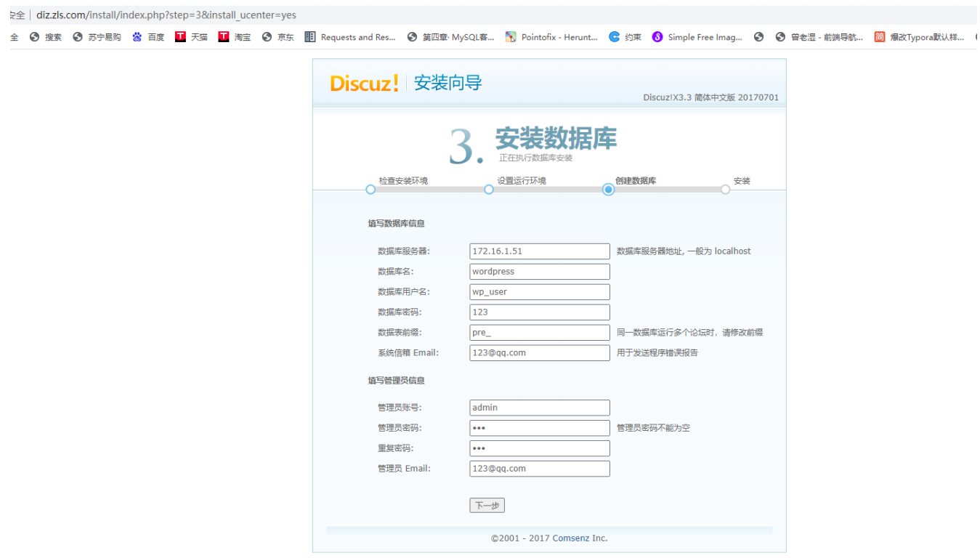Focus the 管理员账号 field with admin
Viewport: 980px width, 558px height.
(540, 408)
